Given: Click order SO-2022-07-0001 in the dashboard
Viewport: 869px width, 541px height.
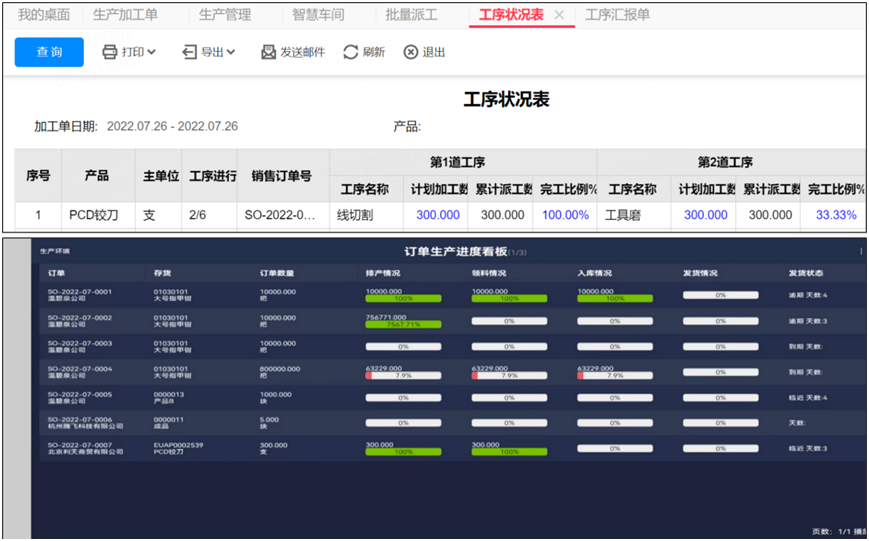Looking at the screenshot, I should pyautogui.click(x=80, y=291).
